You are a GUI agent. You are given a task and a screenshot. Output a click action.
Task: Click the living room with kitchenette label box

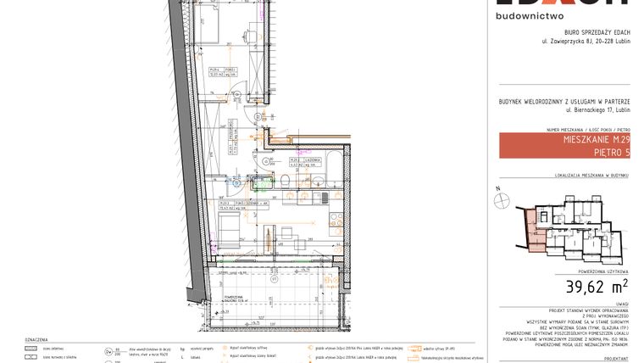tap(245, 205)
